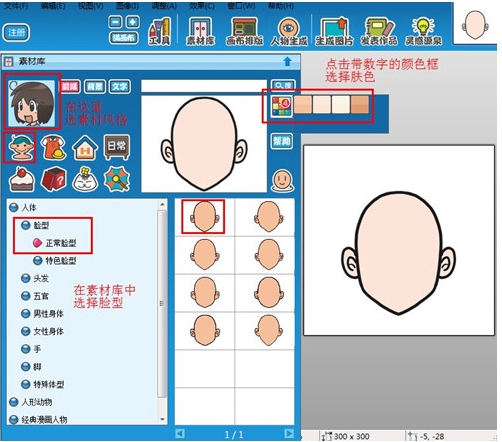Screen dimensions: 502x442
Task: Open the 编辑(E) menu
Action: 53,6
